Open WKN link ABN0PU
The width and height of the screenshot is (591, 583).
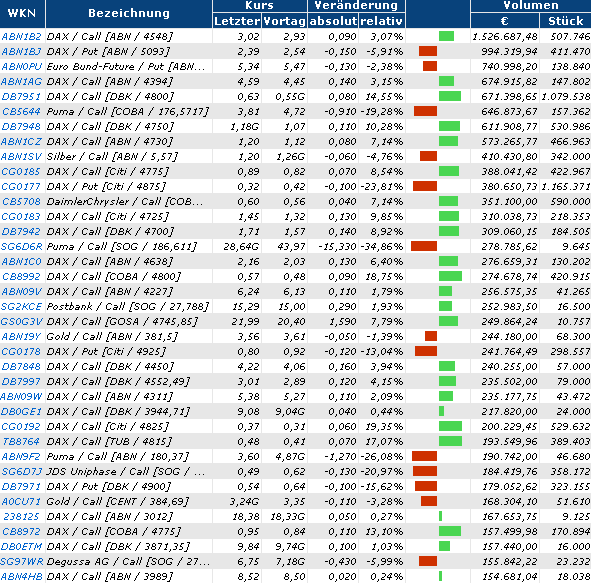(x=21, y=67)
